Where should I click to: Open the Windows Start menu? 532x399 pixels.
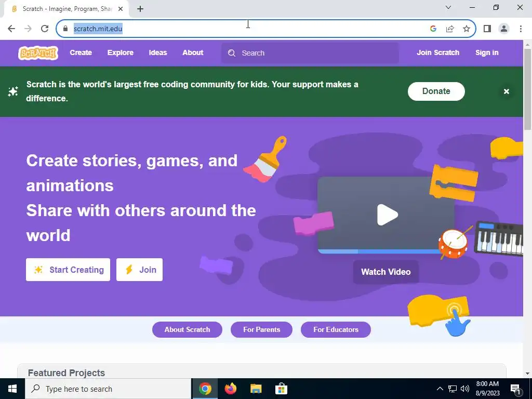[12, 389]
